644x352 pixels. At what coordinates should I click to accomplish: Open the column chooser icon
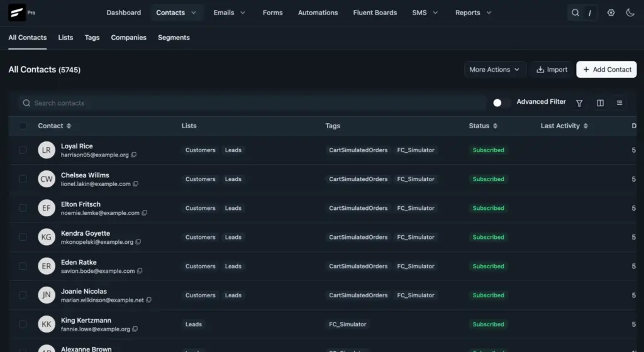tap(600, 103)
